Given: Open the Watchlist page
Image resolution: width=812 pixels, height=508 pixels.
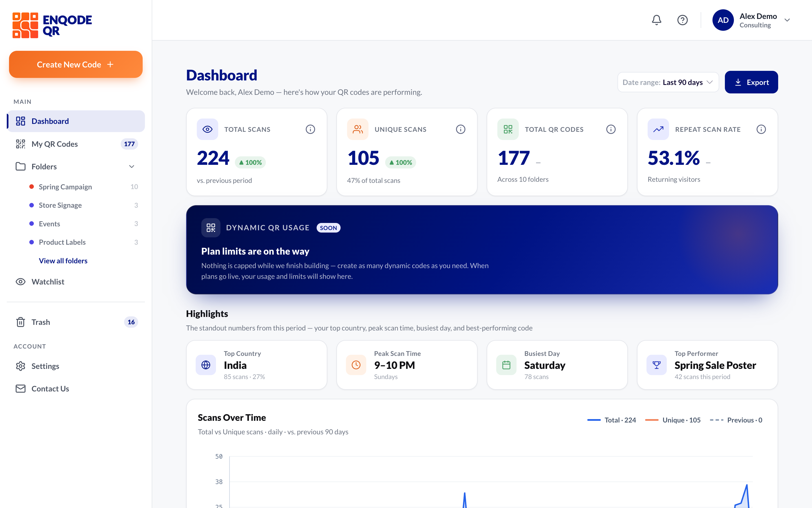Looking at the screenshot, I should [76, 282].
